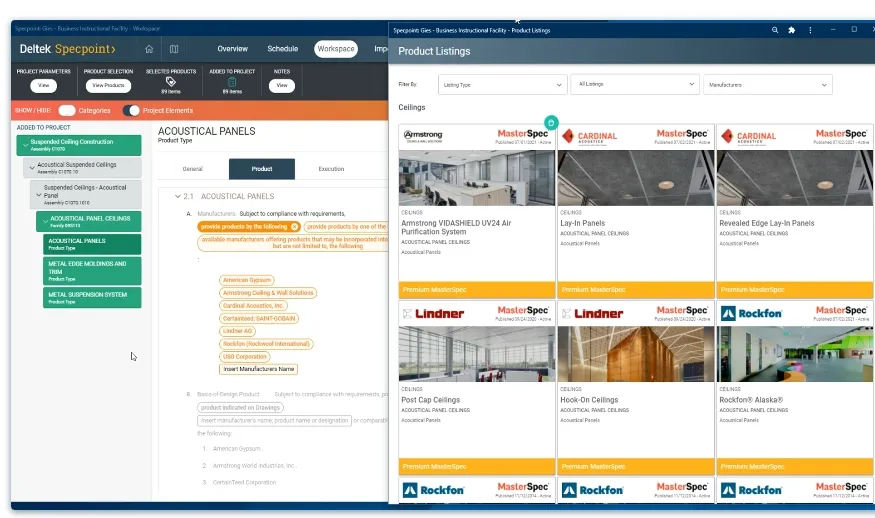Select American Gypsum manufacturer chip
The height and width of the screenshot is (518, 875).
pyautogui.click(x=247, y=280)
